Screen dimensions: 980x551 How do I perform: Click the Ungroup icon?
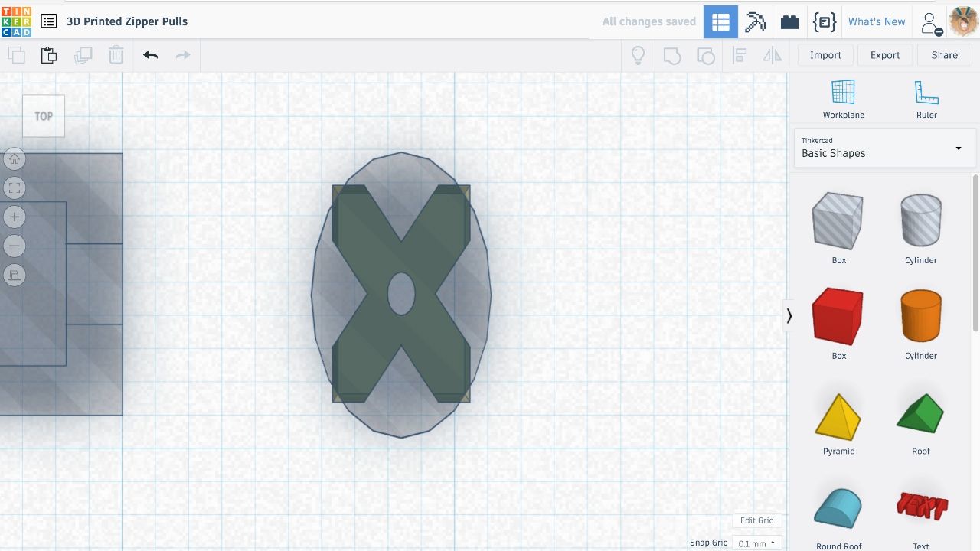(x=706, y=54)
